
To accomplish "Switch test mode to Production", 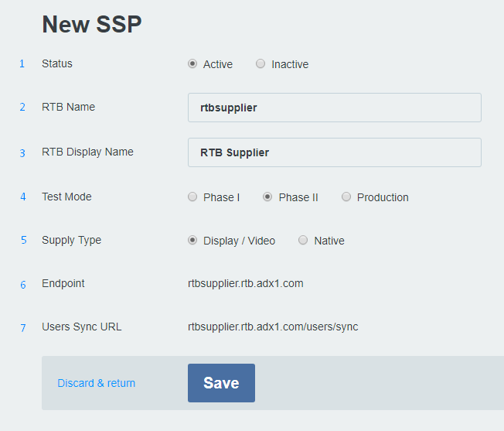I will [346, 197].
